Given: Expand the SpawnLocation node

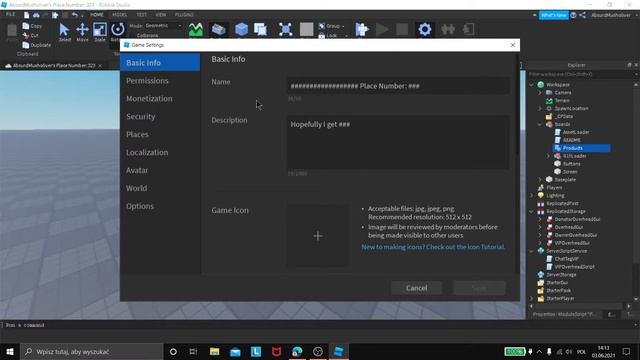Looking at the screenshot, I should tap(540, 109).
